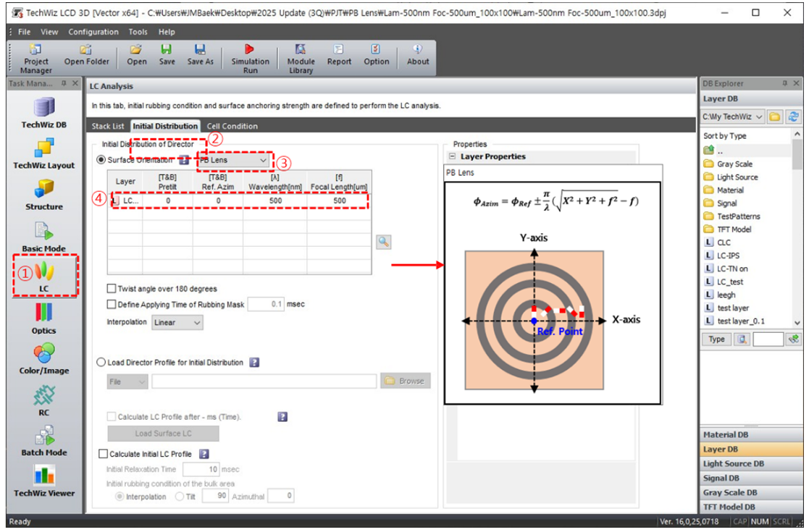Viewport: 809px width, 532px height.
Task: Open the Material DB panel
Action: coord(726,435)
